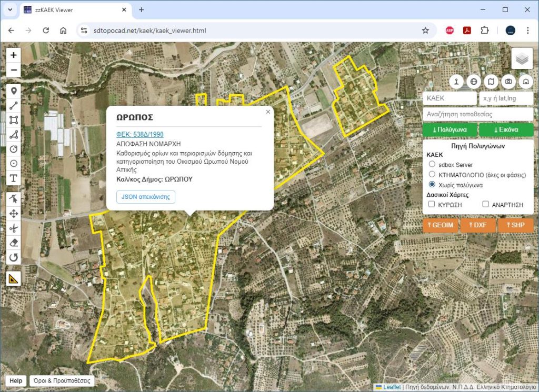Select the draw polyline tool
The image size is (539, 392).
(13, 105)
